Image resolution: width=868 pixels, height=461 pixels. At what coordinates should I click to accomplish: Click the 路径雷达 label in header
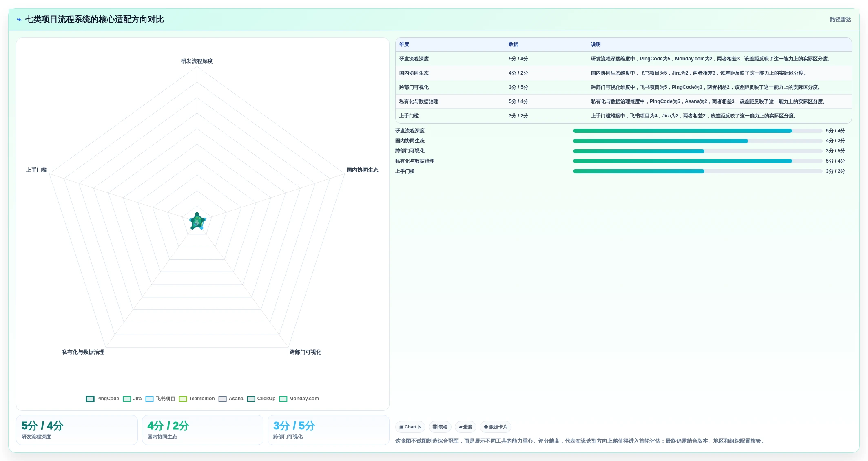840,20
